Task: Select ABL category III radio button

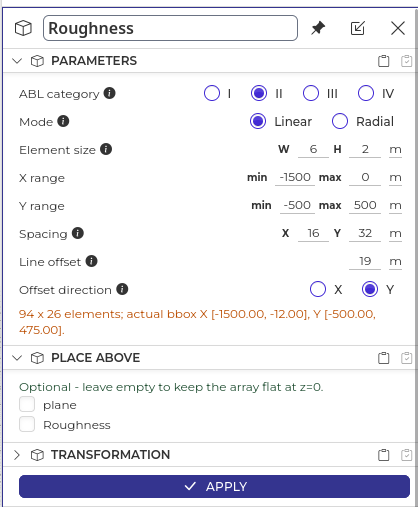Action: coord(311,93)
